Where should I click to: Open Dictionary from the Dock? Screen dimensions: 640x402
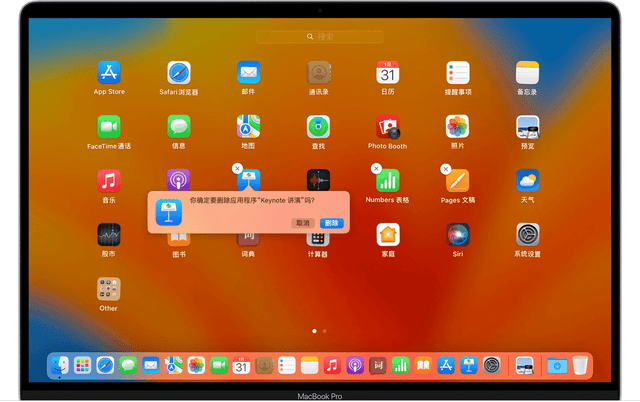378,365
